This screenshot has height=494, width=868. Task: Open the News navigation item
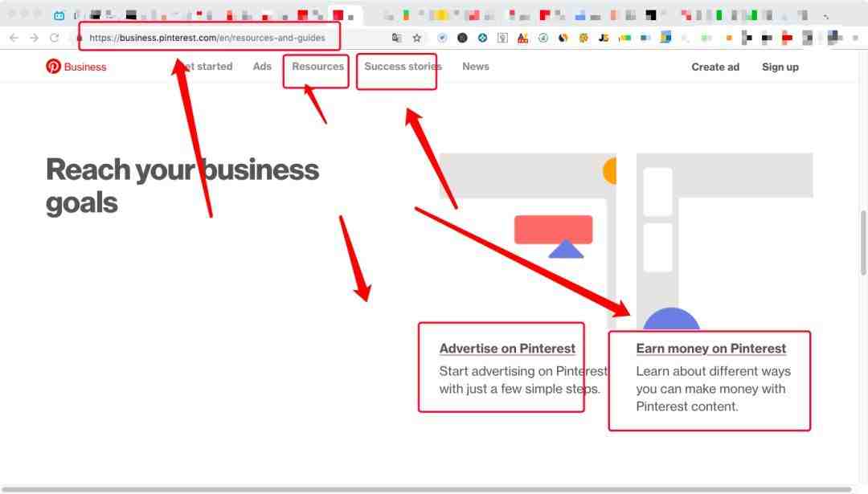[x=476, y=67]
